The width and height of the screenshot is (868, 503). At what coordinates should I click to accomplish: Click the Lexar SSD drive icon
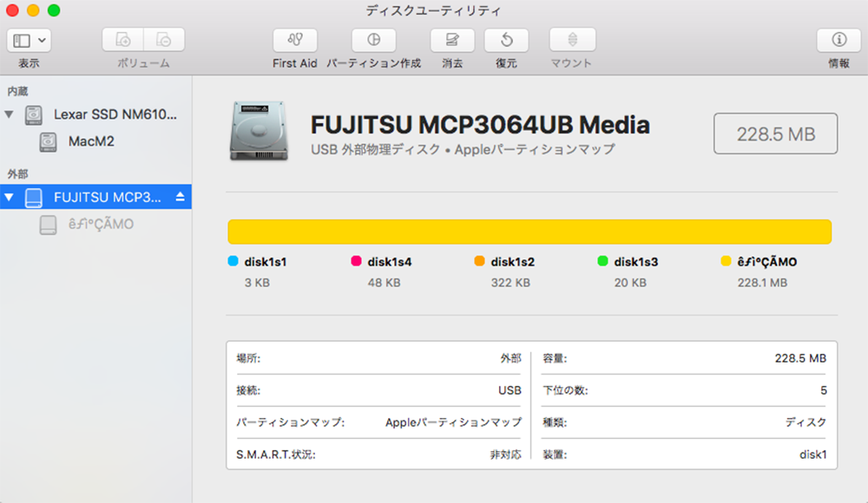coord(34,114)
